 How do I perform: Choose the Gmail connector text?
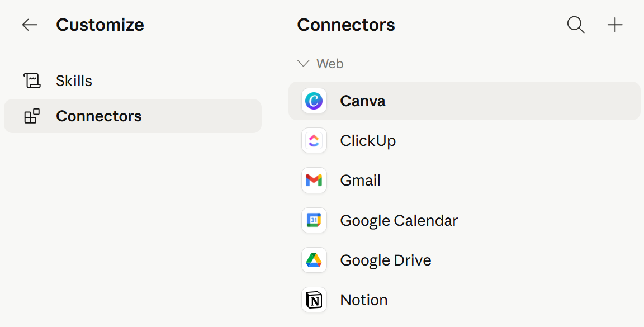coord(360,181)
